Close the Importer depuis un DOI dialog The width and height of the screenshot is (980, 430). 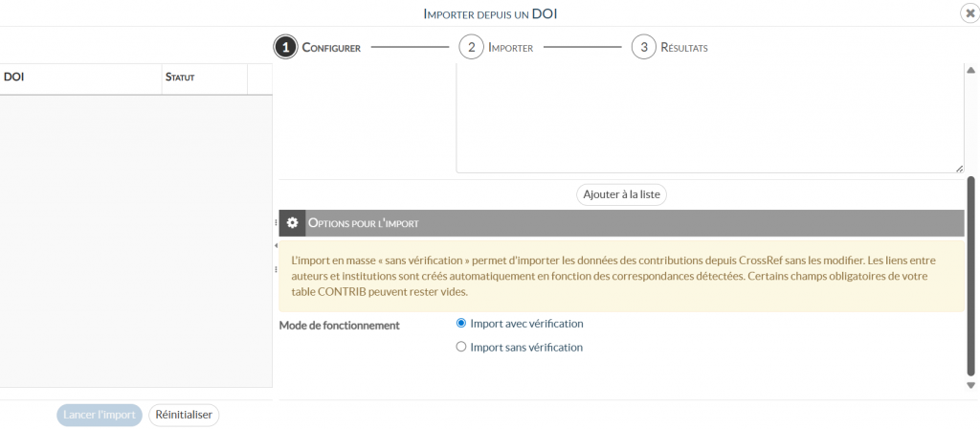click(x=969, y=12)
